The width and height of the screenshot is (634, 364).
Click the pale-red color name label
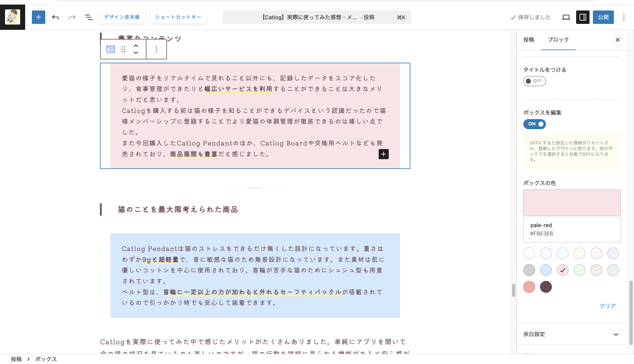[x=541, y=225]
